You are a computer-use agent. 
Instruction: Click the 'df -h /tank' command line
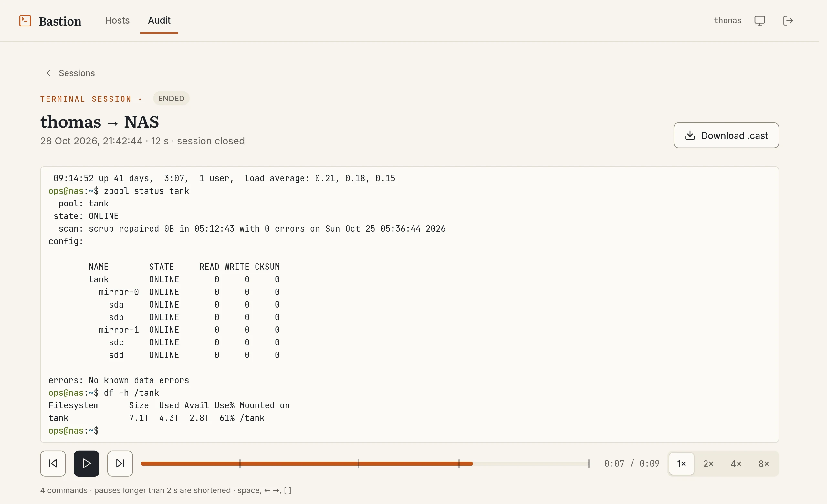pyautogui.click(x=104, y=393)
